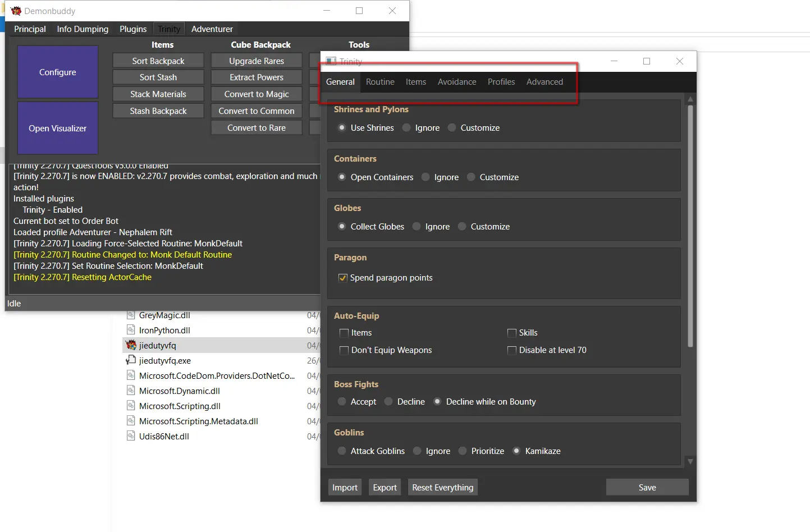This screenshot has height=532, width=810.
Task: Click the Sort Backpack button
Action: coord(158,61)
